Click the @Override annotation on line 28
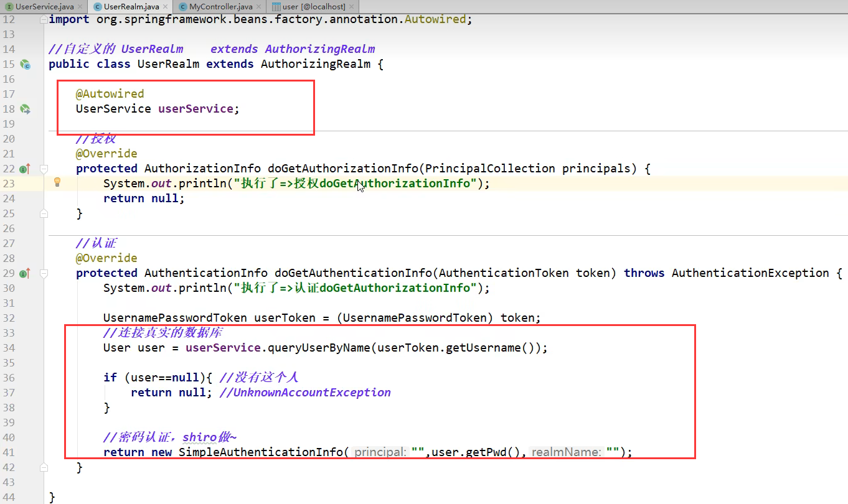This screenshot has width=848, height=504. tap(106, 258)
